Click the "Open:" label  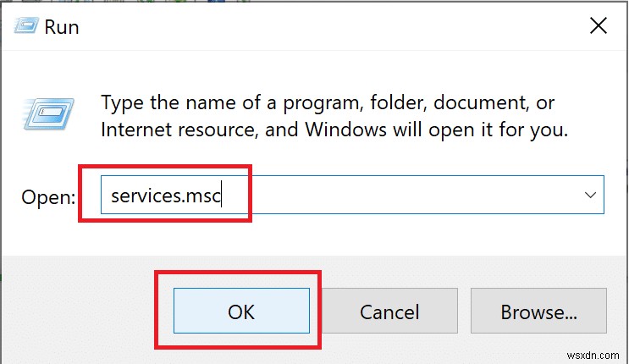(x=49, y=197)
